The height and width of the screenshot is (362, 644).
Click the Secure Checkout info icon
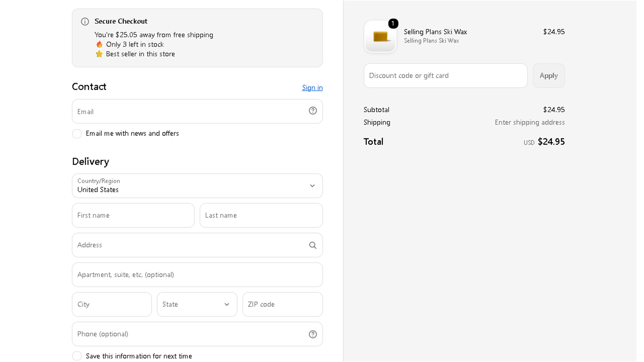[x=85, y=22]
